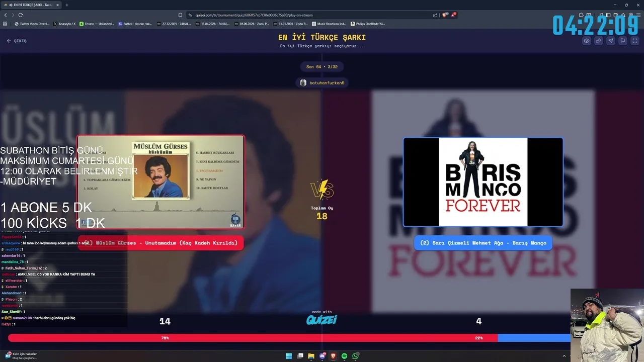
Task: Click chat username mandalina_78
Action: [x=13, y=262]
